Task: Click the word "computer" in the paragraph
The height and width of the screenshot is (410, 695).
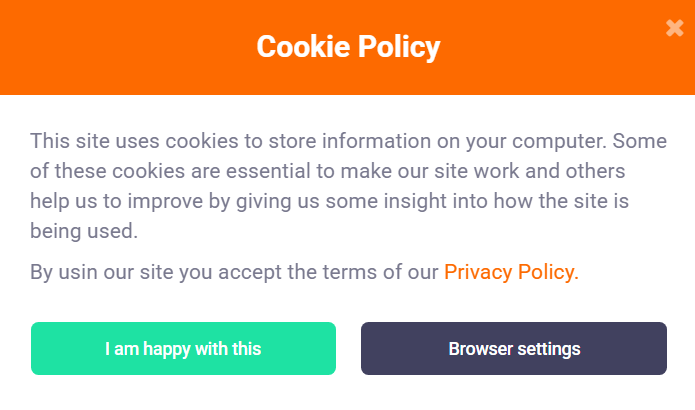Action: click(x=559, y=142)
